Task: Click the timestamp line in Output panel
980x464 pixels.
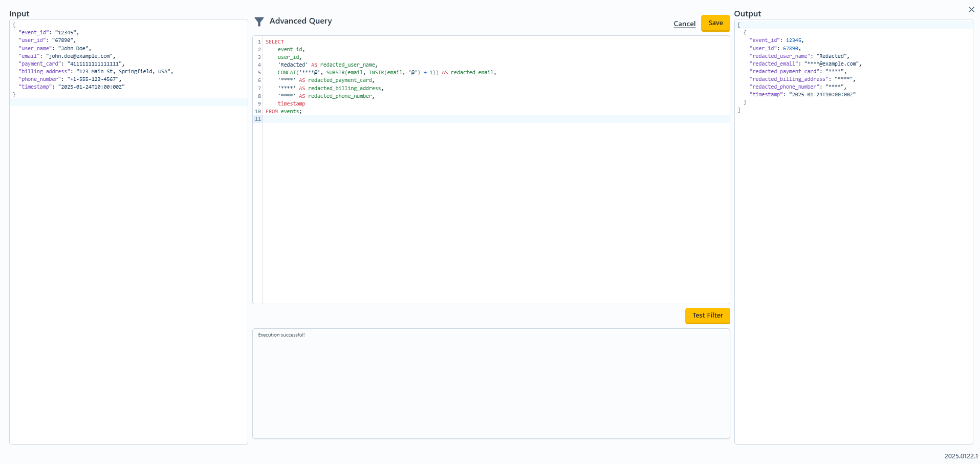Action: click(802, 95)
